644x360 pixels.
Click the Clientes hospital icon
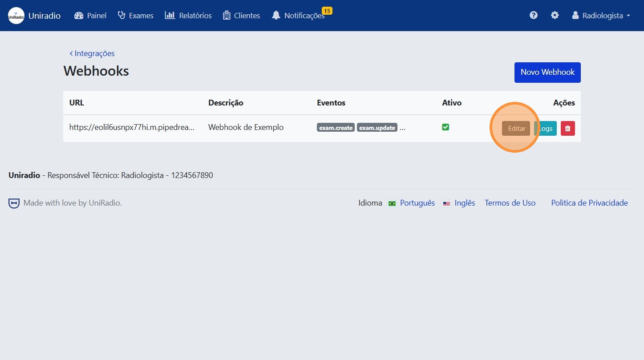227,15
